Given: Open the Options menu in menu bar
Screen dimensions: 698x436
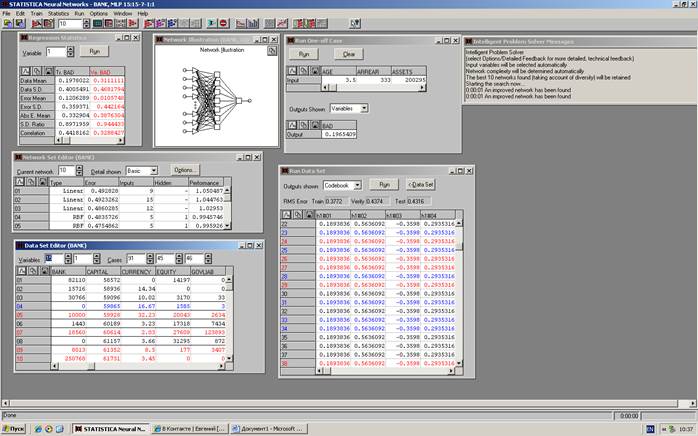Looking at the screenshot, I should (x=99, y=13).
